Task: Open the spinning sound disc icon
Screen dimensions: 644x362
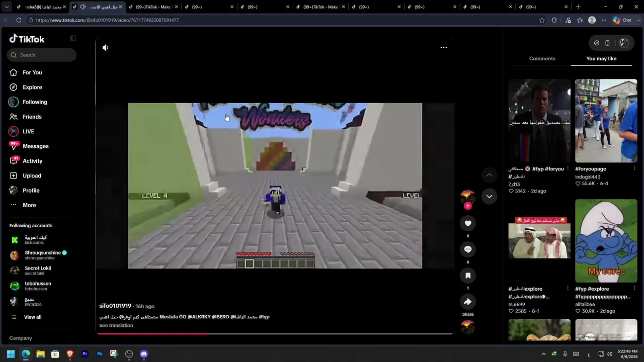Action: click(x=468, y=327)
